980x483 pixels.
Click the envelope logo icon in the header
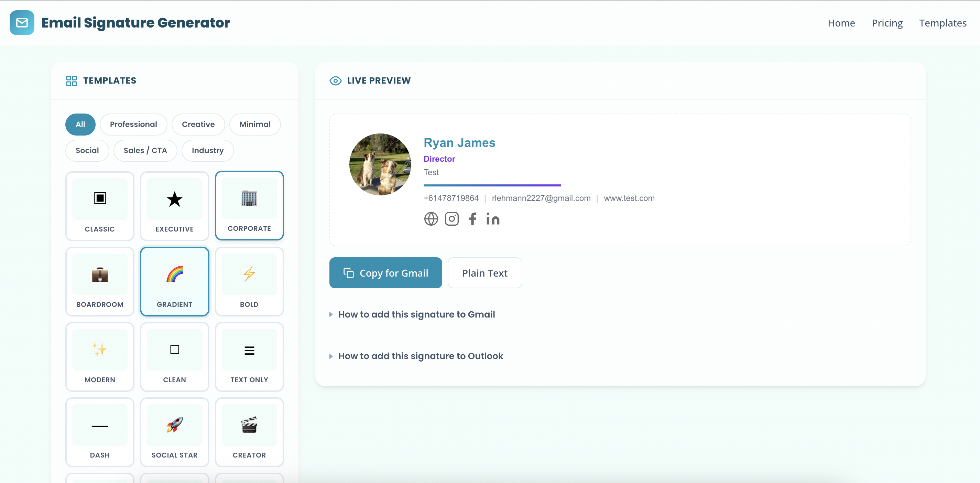point(22,23)
